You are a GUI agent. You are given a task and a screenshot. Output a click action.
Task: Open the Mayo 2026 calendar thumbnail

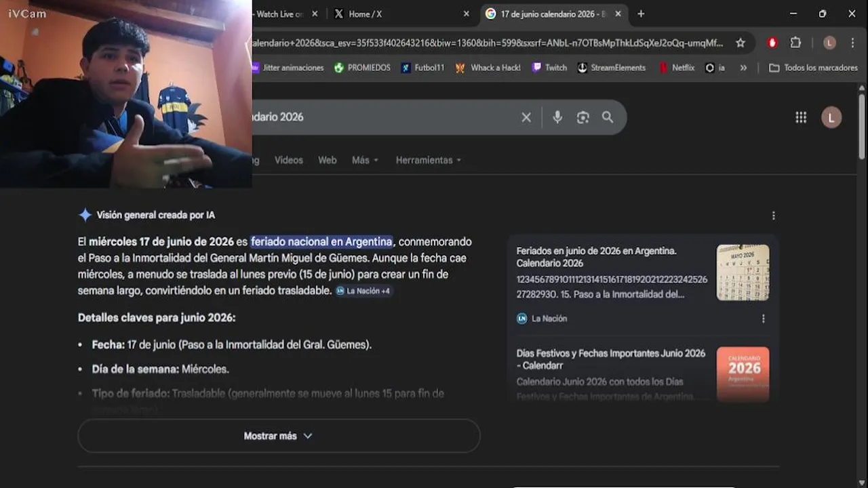click(x=743, y=272)
